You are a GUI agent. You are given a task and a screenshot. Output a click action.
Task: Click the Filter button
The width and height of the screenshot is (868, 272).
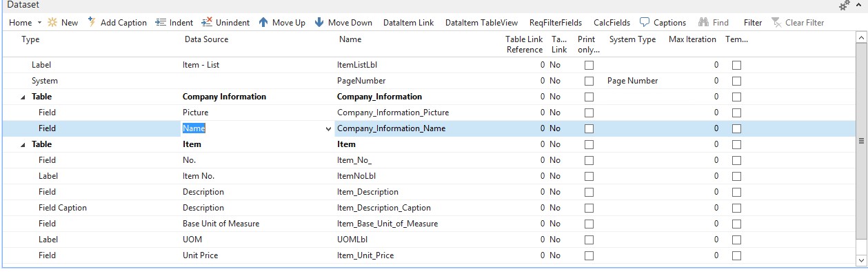(753, 23)
